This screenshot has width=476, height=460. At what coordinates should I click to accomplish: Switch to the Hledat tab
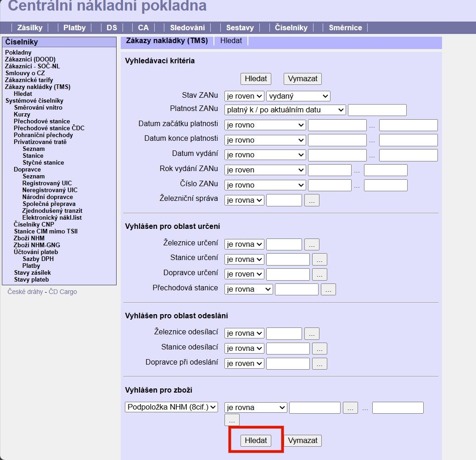click(231, 41)
